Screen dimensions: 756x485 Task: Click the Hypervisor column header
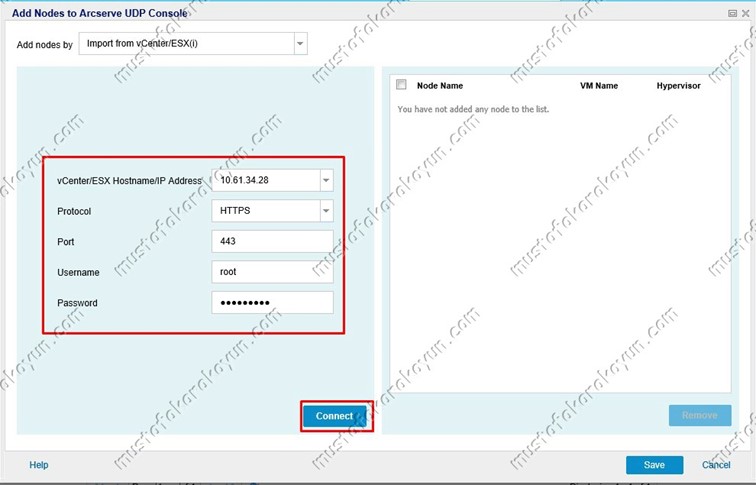678,86
